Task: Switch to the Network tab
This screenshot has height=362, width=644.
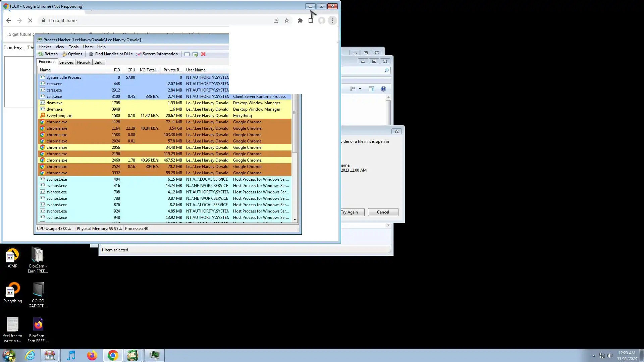Action: [x=84, y=62]
